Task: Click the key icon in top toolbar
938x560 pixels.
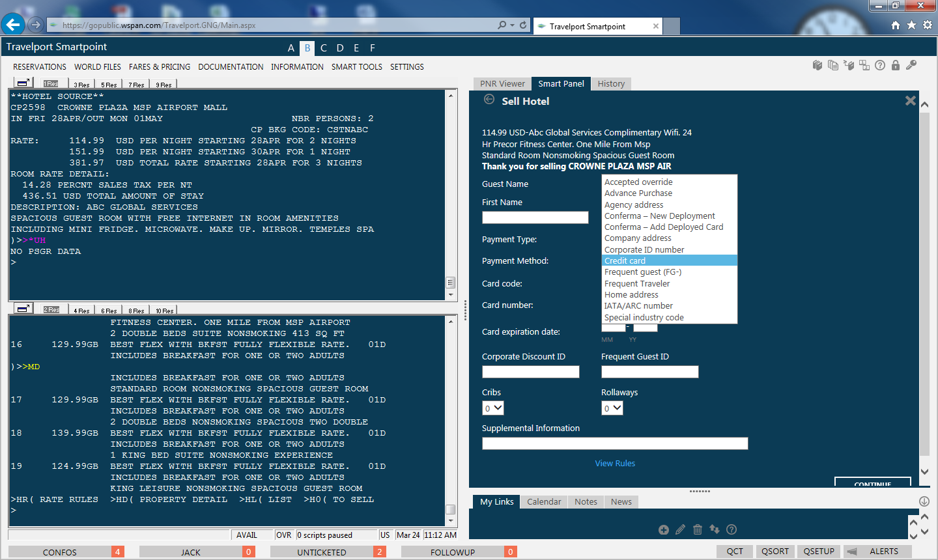Action: (x=911, y=65)
